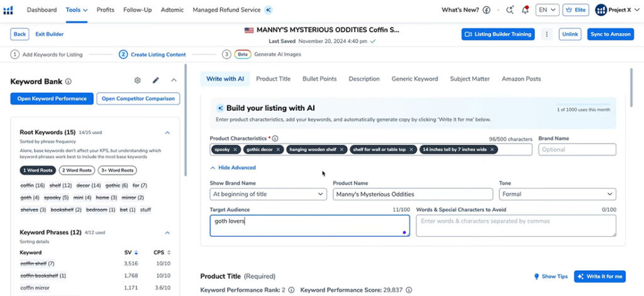The height and width of the screenshot is (296, 644).
Task: Click Hide Advanced to collapse options
Action: pos(233,168)
